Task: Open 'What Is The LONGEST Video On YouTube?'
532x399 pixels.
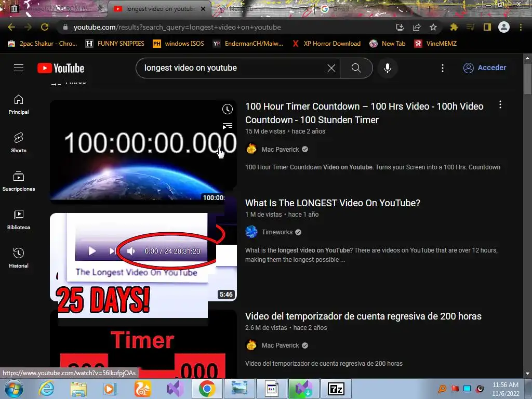Action: pyautogui.click(x=332, y=203)
